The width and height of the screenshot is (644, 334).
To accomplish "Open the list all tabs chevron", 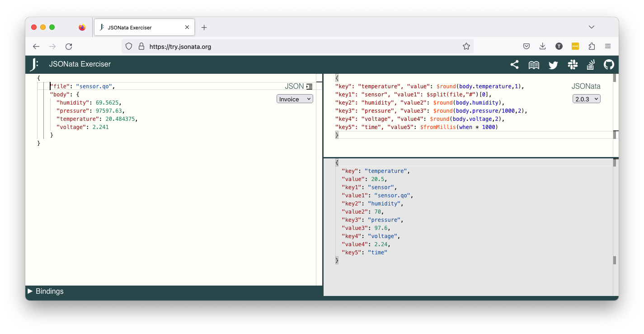I will (x=592, y=27).
